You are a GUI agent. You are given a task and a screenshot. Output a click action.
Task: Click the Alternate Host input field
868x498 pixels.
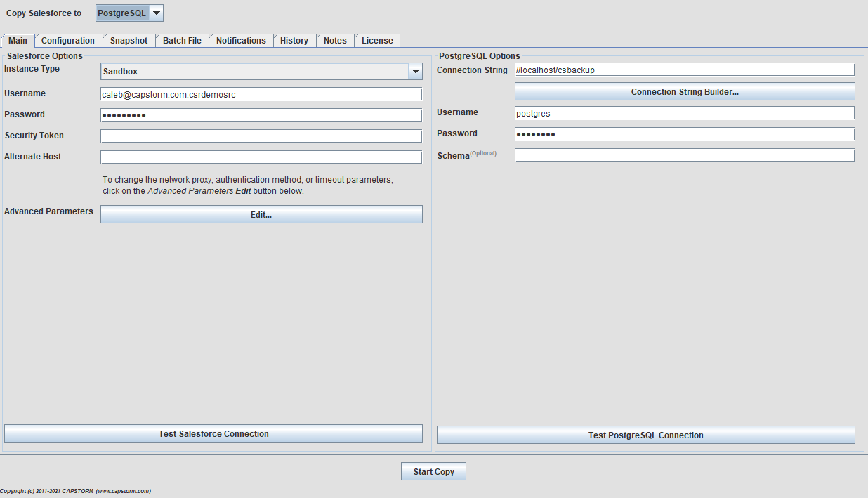point(261,157)
